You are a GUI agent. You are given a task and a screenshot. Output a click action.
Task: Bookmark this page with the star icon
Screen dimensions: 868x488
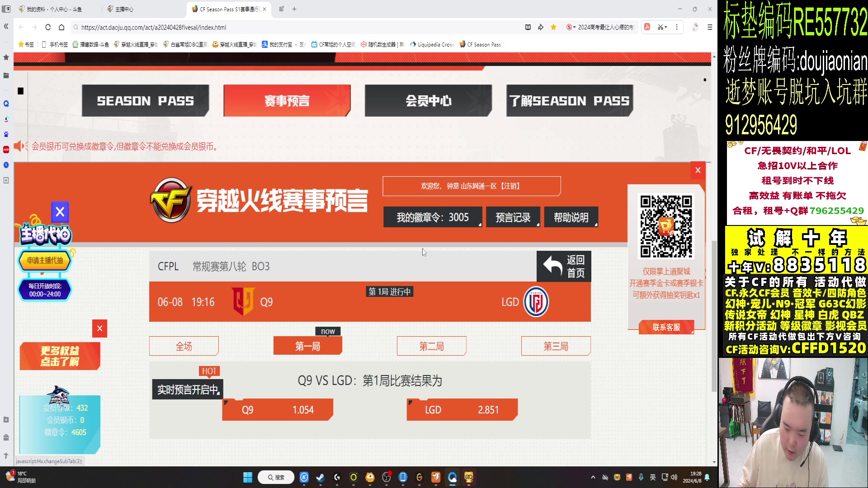[x=553, y=28]
